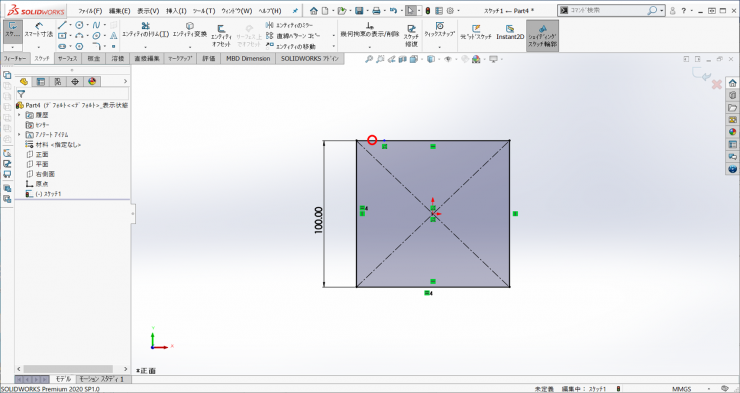Switch to the SOLIDWORKS アドイン tab
740x393 pixels.
[x=310, y=59]
